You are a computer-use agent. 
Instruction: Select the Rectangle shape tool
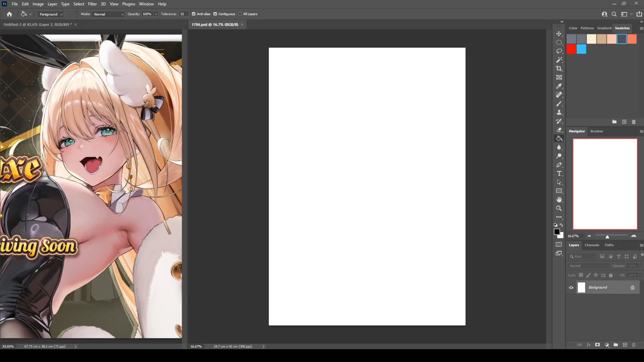(x=559, y=191)
